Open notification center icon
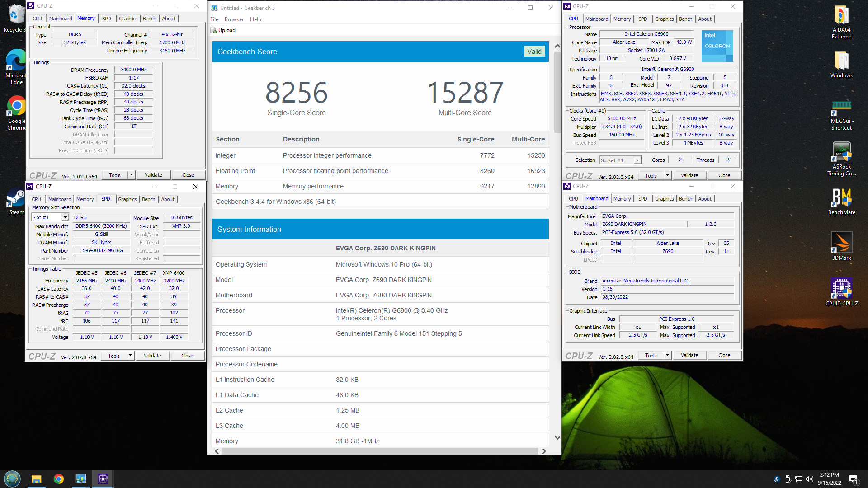 point(854,479)
